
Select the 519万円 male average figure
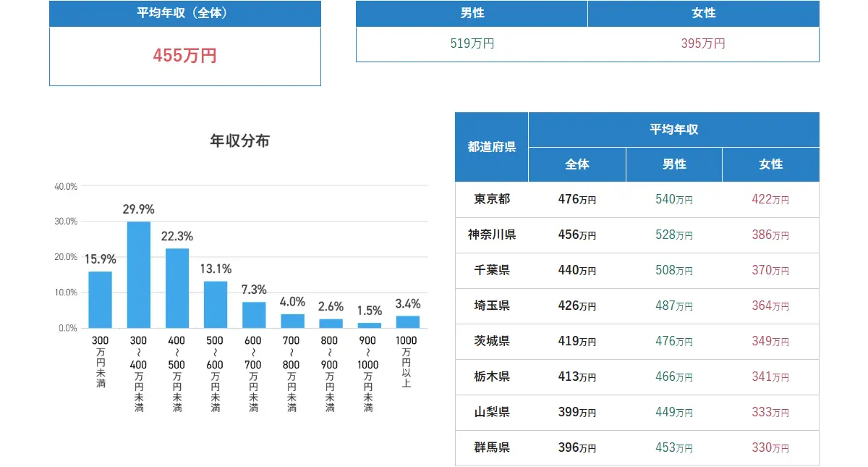[471, 43]
